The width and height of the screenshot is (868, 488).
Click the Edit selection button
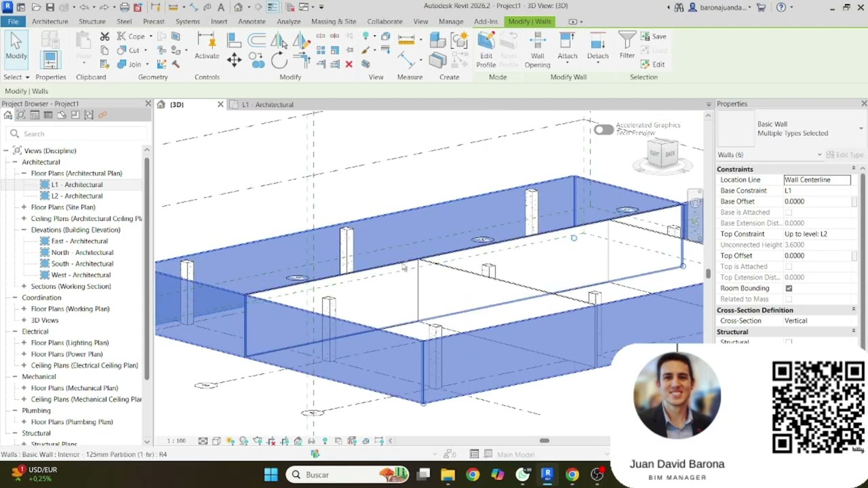click(x=653, y=64)
